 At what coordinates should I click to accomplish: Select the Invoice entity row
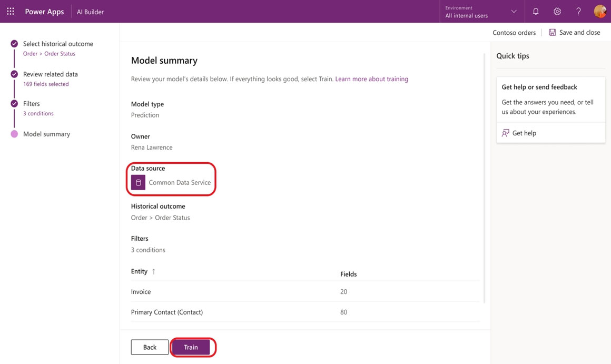click(x=141, y=291)
